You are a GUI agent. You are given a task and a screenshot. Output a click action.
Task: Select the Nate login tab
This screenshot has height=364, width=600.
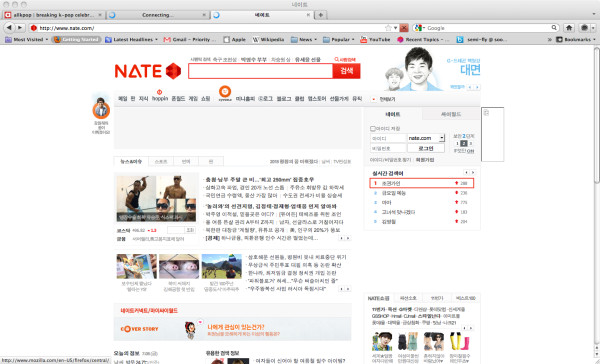click(393, 114)
